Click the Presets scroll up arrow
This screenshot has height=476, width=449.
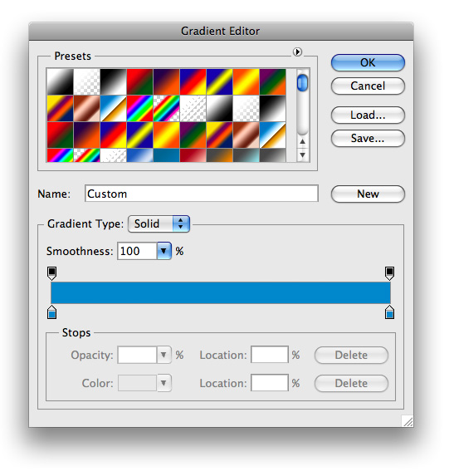[x=302, y=141]
